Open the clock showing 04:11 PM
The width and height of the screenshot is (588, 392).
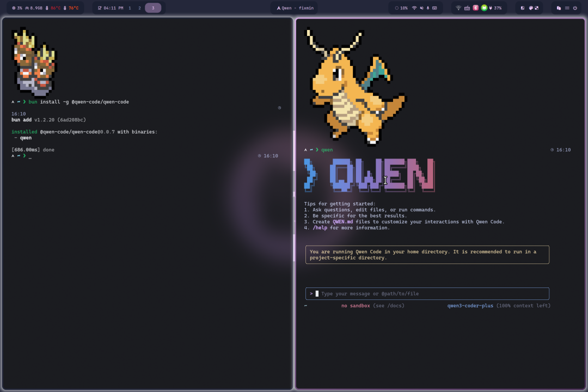pos(113,8)
